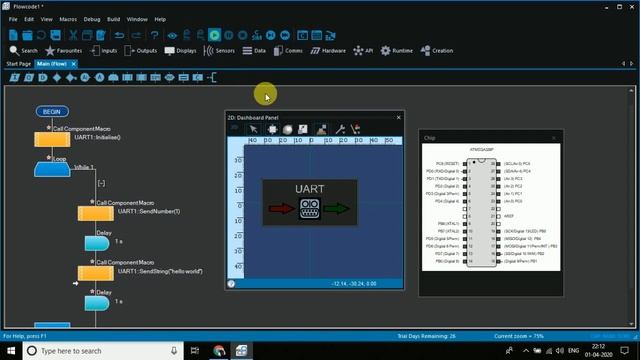
Task: Click the arrow pointer tool in Dashboard Panel
Action: pyautogui.click(x=253, y=129)
